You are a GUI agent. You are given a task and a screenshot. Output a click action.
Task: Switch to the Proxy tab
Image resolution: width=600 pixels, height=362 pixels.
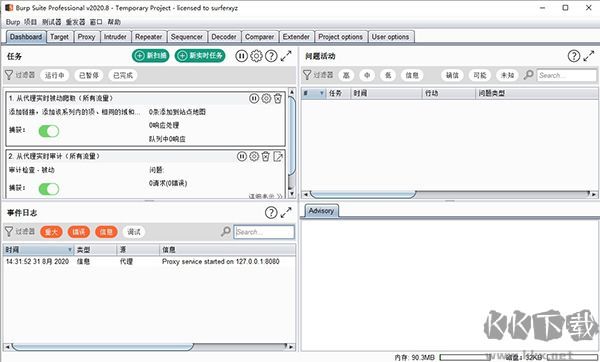click(86, 37)
